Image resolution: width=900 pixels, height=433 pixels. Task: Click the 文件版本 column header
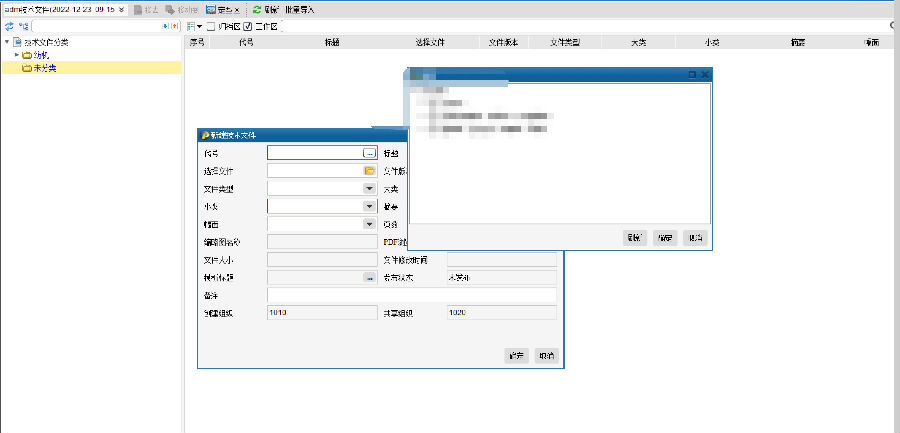tap(503, 42)
